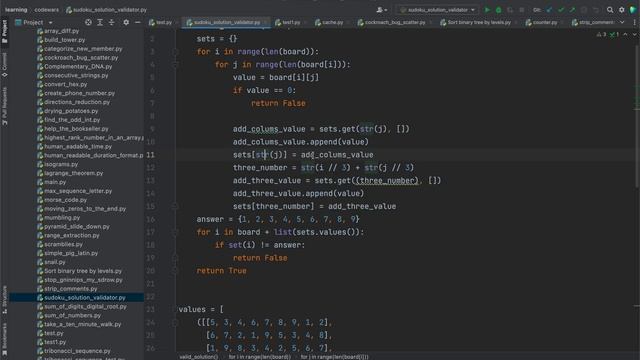Viewport: 640px width, 360px height.
Task: Fold the 'for j in range' block at line 4
Action: click(x=175, y=64)
